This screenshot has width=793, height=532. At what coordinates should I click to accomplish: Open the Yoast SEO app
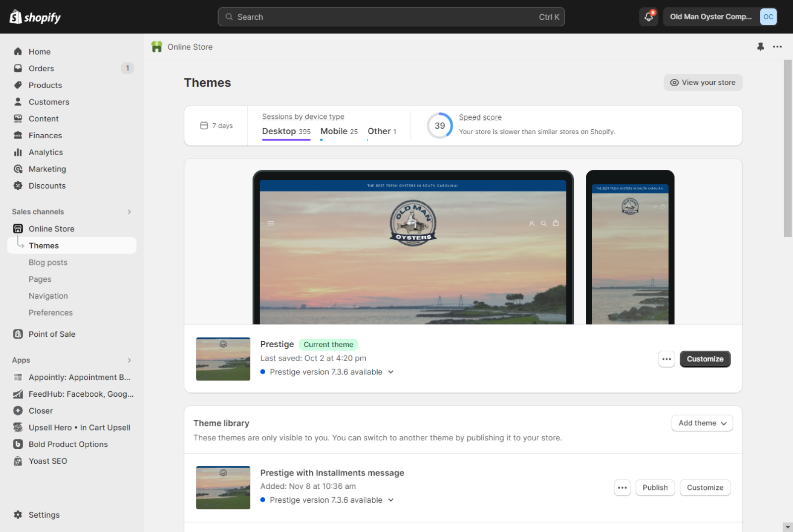click(48, 461)
